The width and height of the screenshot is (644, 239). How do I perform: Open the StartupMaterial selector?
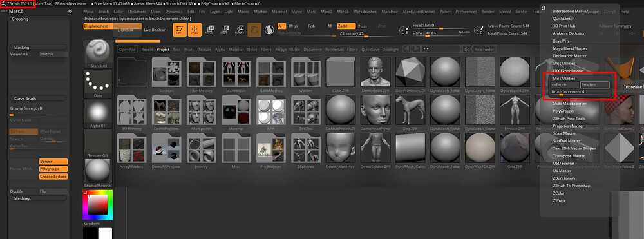[x=98, y=174]
